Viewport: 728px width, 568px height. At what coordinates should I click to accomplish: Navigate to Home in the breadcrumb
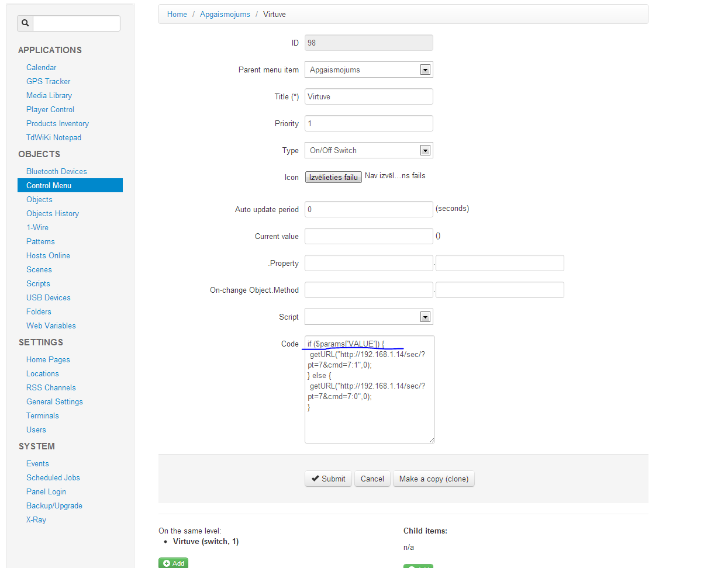point(177,15)
